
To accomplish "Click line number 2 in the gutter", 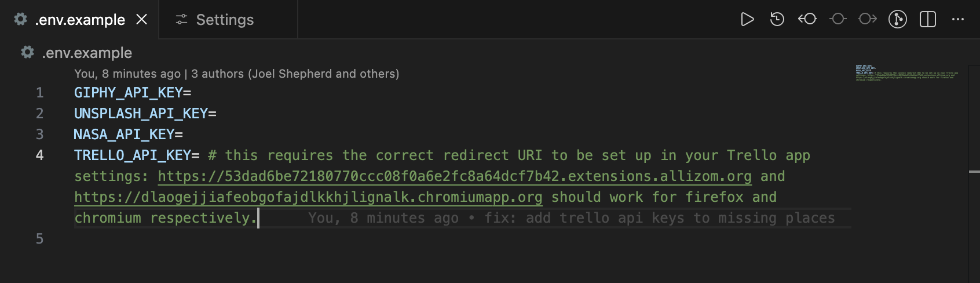I will [39, 114].
